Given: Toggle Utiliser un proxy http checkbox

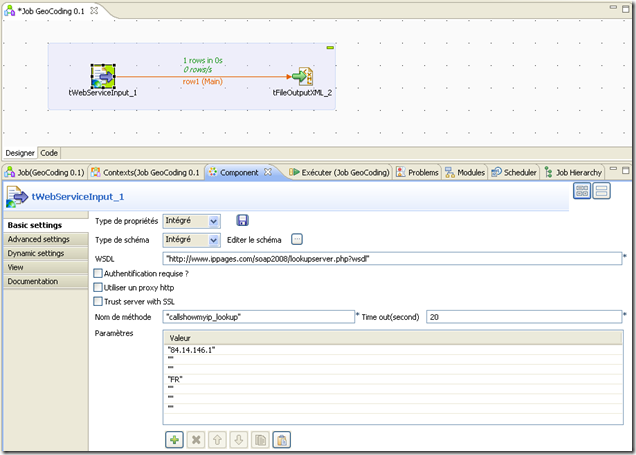Looking at the screenshot, I should pyautogui.click(x=97, y=287).
